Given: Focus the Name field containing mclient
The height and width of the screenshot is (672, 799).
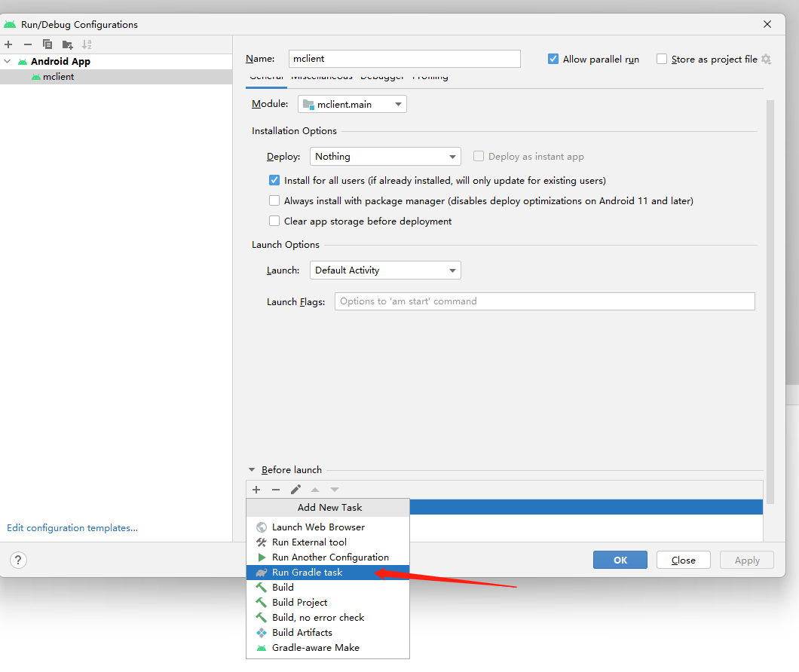Looking at the screenshot, I should pyautogui.click(x=405, y=59).
